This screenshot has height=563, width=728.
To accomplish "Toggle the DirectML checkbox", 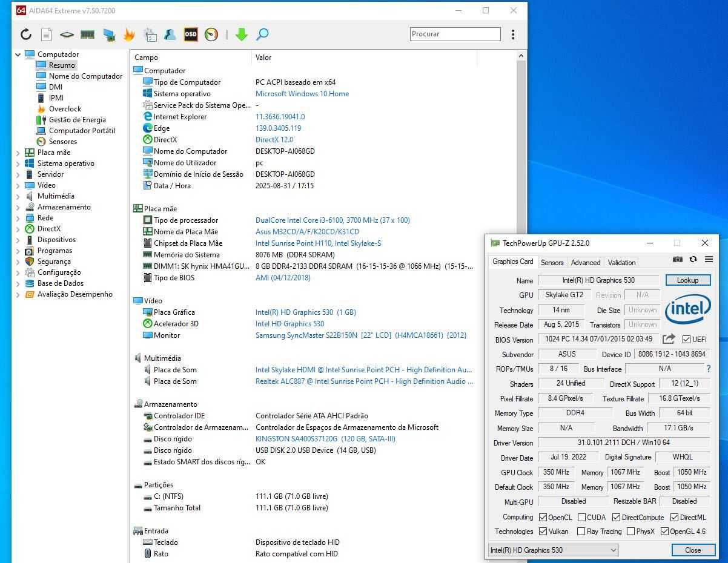I will (x=674, y=518).
